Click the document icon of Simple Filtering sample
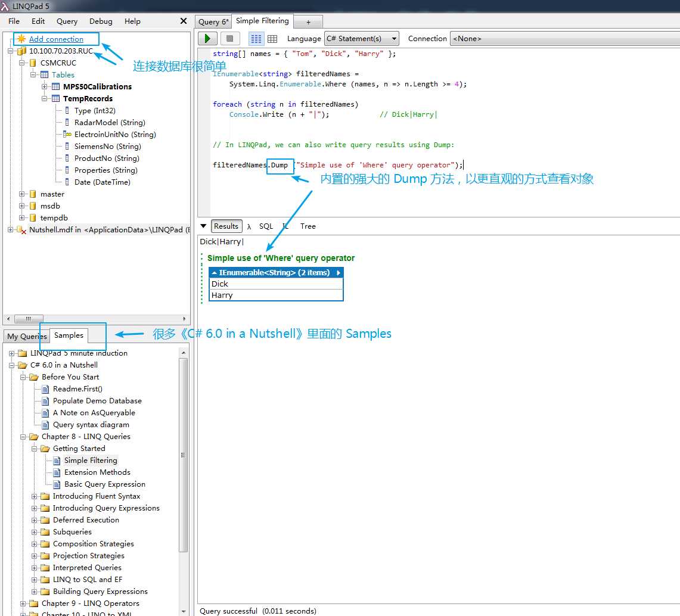 click(x=57, y=461)
